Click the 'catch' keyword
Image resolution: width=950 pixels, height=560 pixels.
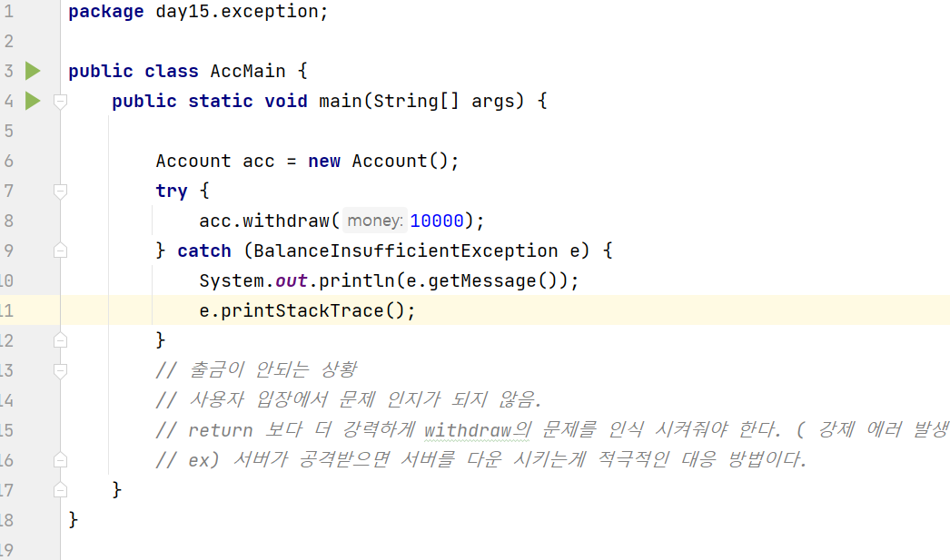click(x=204, y=251)
